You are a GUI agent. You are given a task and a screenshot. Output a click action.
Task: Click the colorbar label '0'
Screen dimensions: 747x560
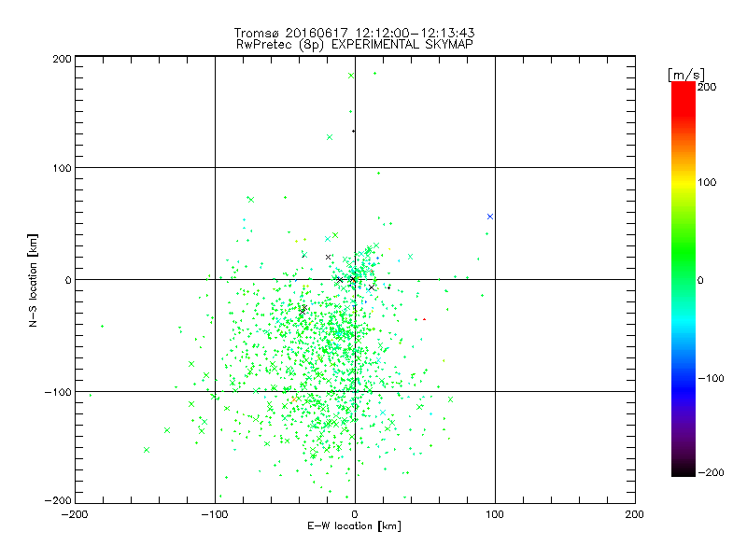click(x=700, y=280)
